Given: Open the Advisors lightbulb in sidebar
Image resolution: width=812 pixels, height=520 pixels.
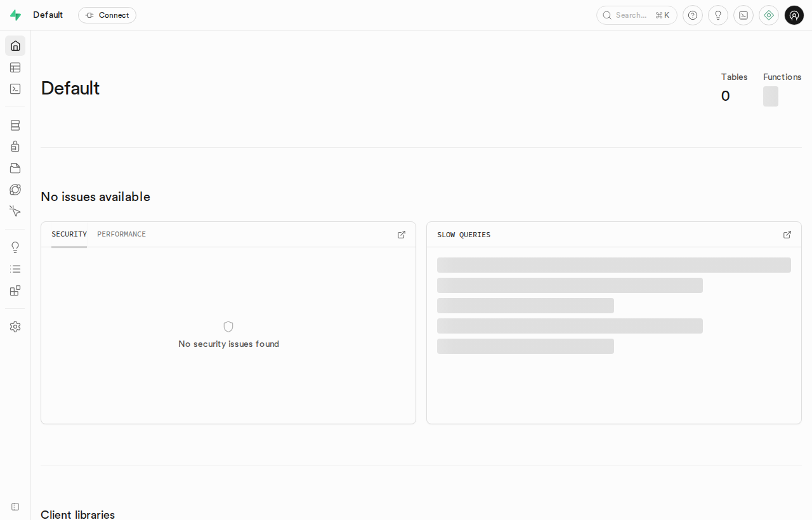Looking at the screenshot, I should [15, 247].
